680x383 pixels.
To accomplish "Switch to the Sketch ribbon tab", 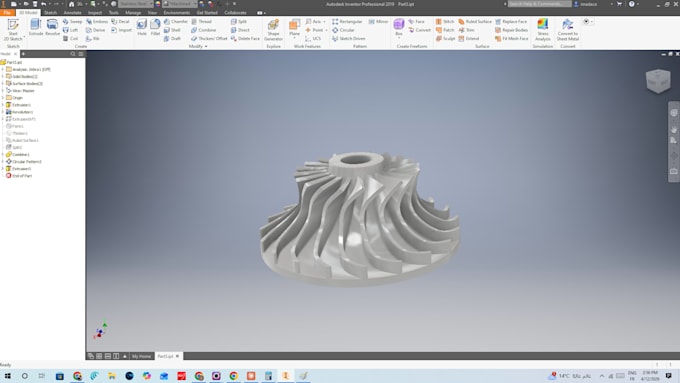I will point(50,13).
